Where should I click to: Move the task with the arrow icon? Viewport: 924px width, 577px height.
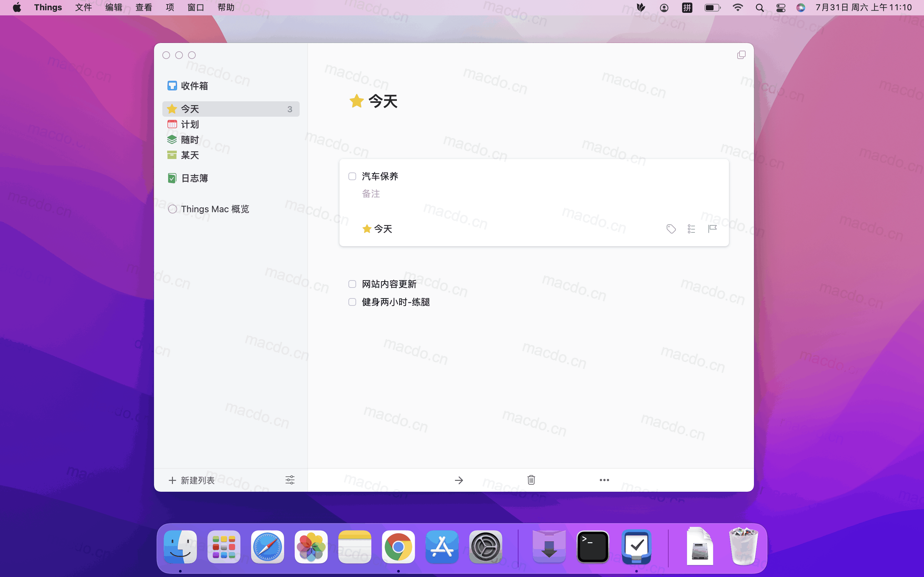pos(459,480)
